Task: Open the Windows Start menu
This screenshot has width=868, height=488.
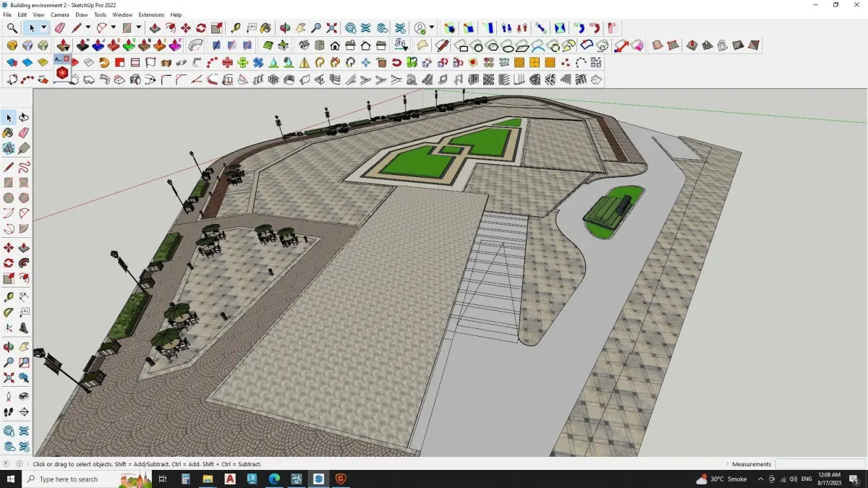Action: (x=11, y=479)
